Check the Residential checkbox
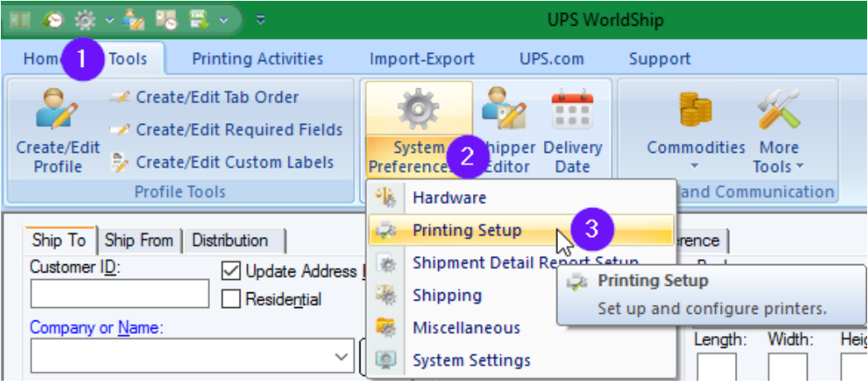Viewport: 868px width, 389px height. pyautogui.click(x=231, y=299)
